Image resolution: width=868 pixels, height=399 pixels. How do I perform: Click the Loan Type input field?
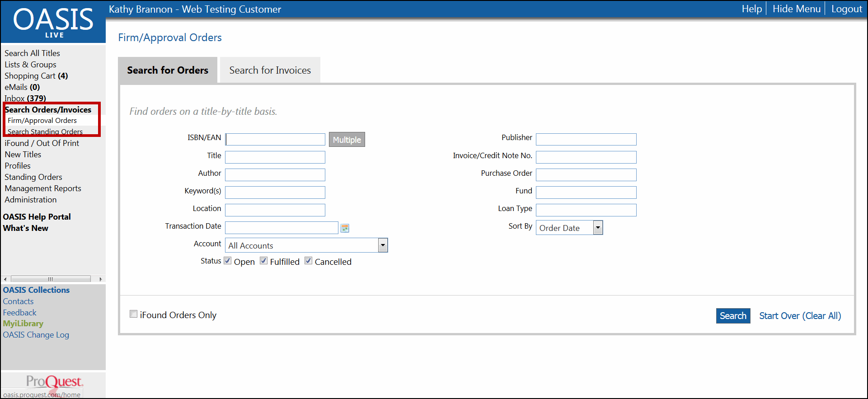(586, 210)
